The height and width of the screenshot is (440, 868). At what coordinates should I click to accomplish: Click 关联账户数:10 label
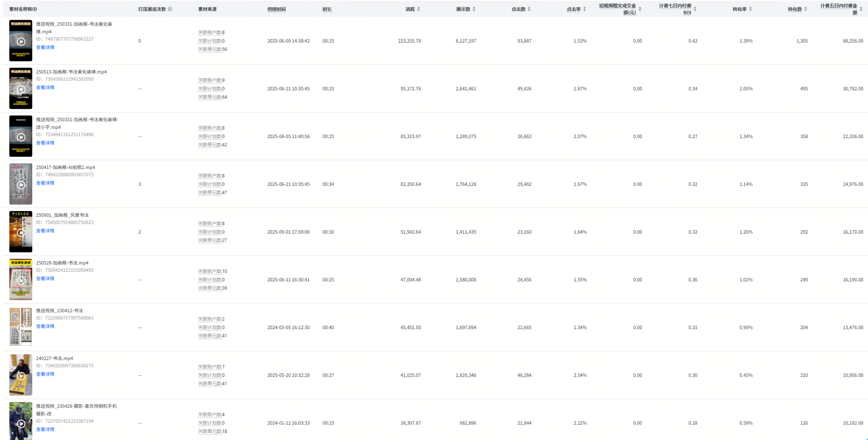pyautogui.click(x=212, y=271)
